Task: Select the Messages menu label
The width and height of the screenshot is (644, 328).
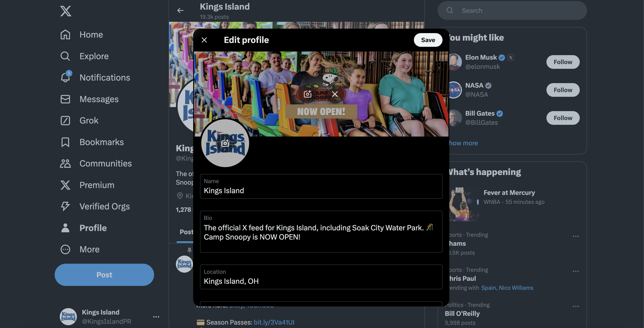Action: tap(99, 99)
